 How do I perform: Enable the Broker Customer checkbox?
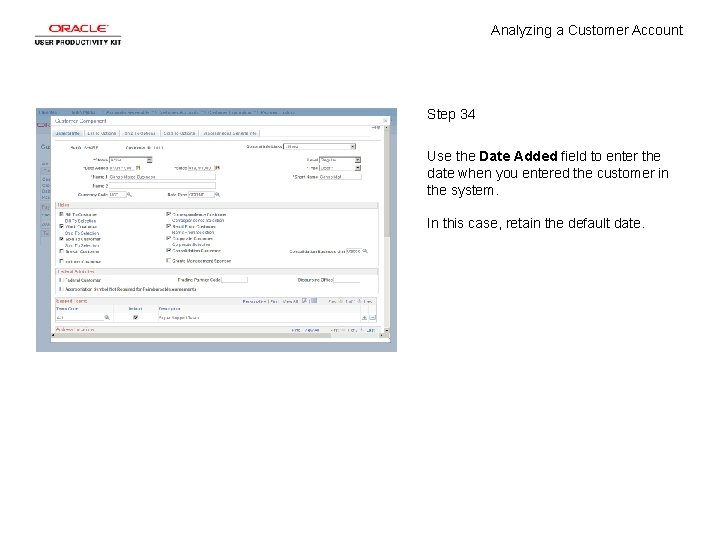click(x=61, y=251)
